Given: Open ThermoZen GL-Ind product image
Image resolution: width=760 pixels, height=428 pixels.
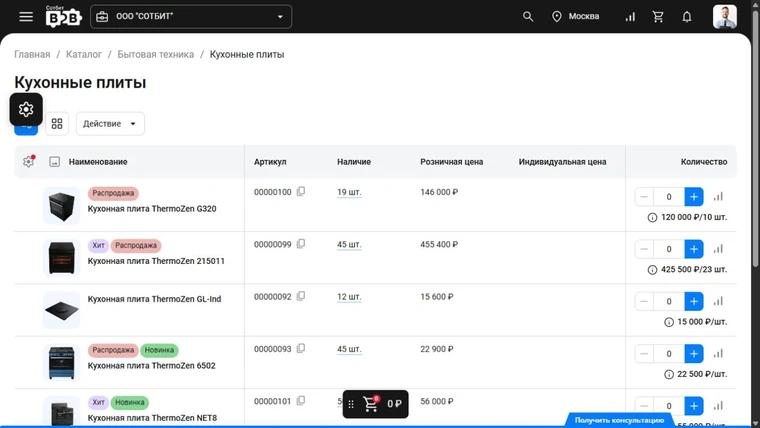Looking at the screenshot, I should point(62,310).
